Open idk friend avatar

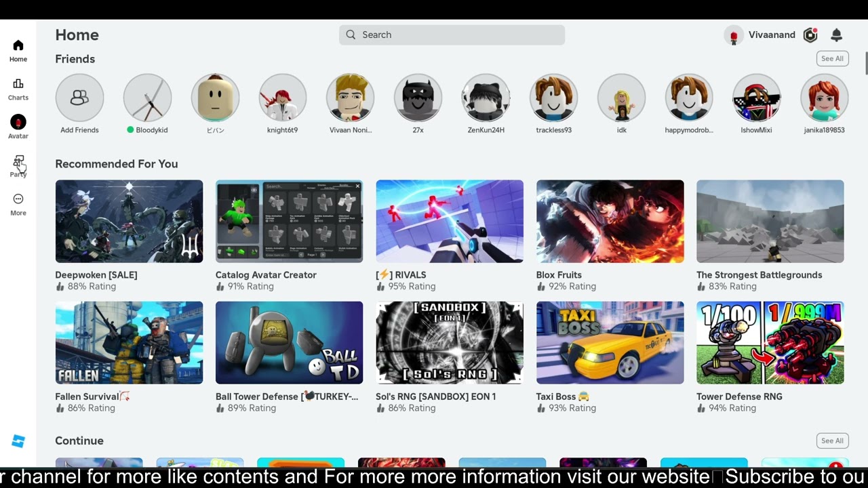(622, 98)
